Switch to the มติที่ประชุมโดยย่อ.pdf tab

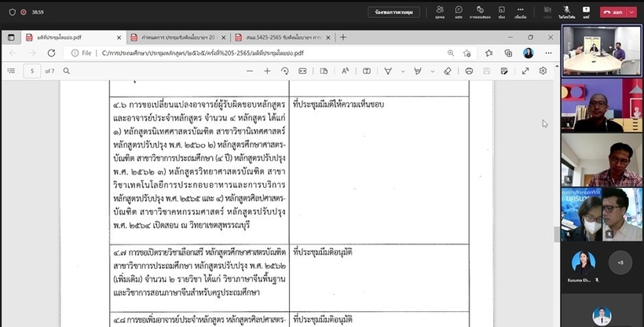click(73, 38)
